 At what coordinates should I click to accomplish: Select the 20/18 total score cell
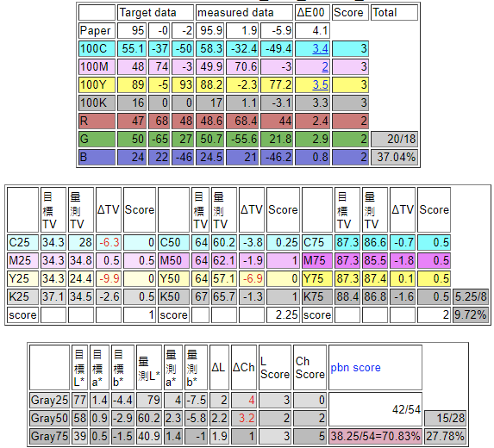point(395,139)
